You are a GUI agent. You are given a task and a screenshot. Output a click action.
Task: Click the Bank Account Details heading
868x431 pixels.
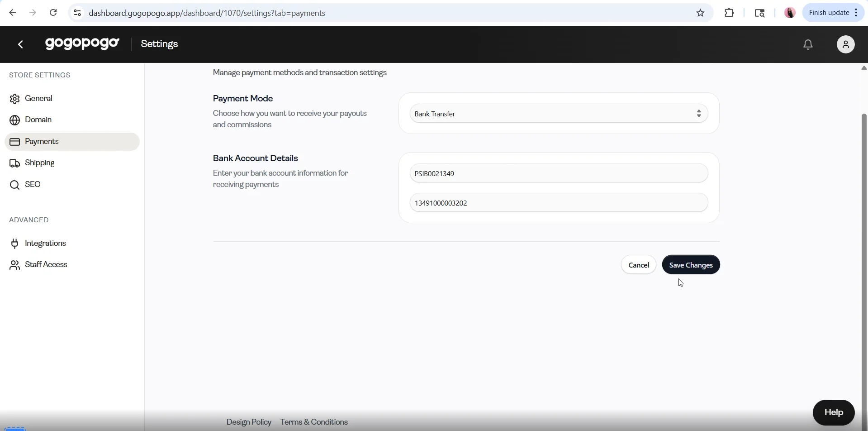point(256,158)
